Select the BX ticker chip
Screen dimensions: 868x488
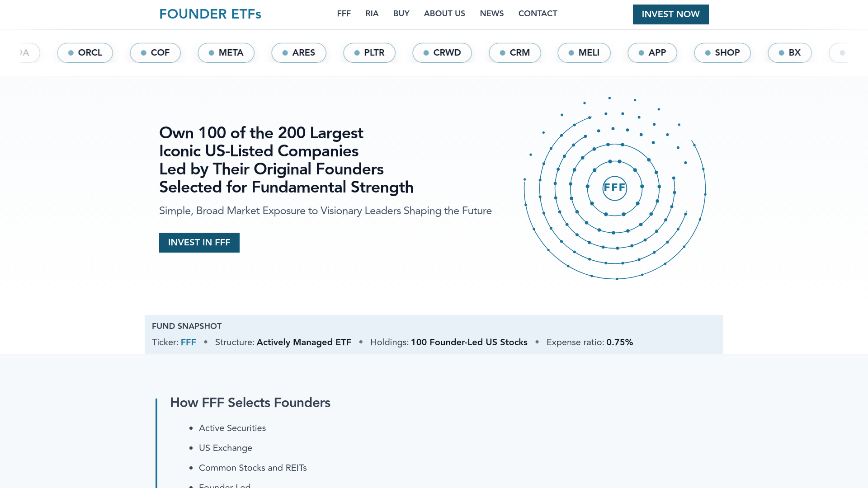[789, 53]
